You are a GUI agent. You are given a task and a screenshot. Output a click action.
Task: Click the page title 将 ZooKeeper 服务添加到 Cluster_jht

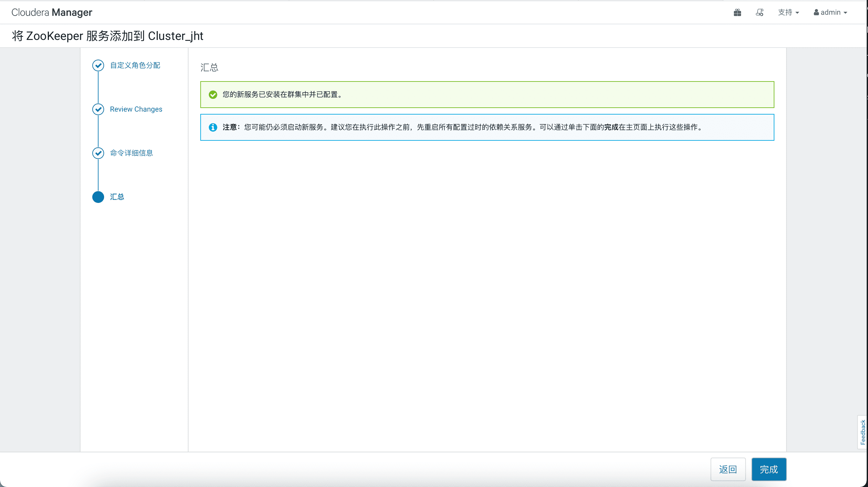pos(107,36)
